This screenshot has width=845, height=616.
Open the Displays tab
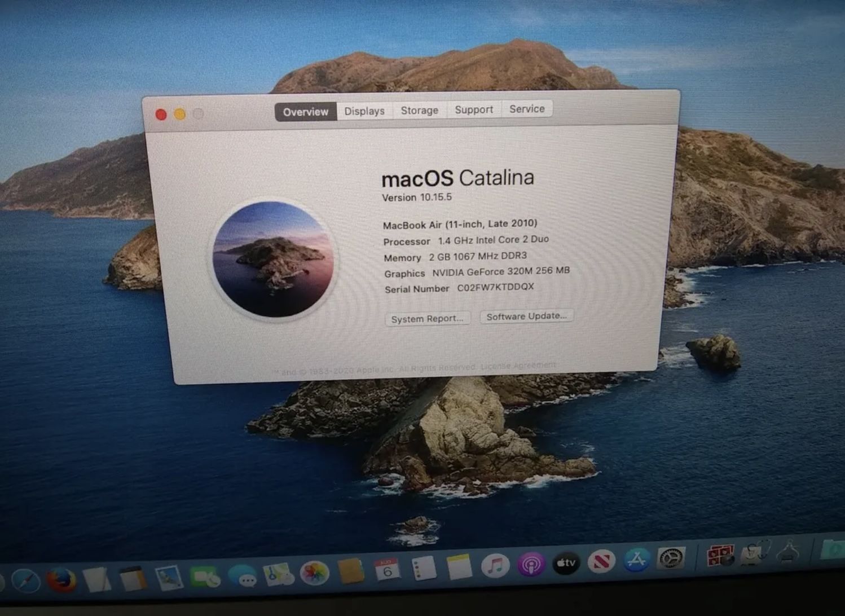[x=364, y=111]
